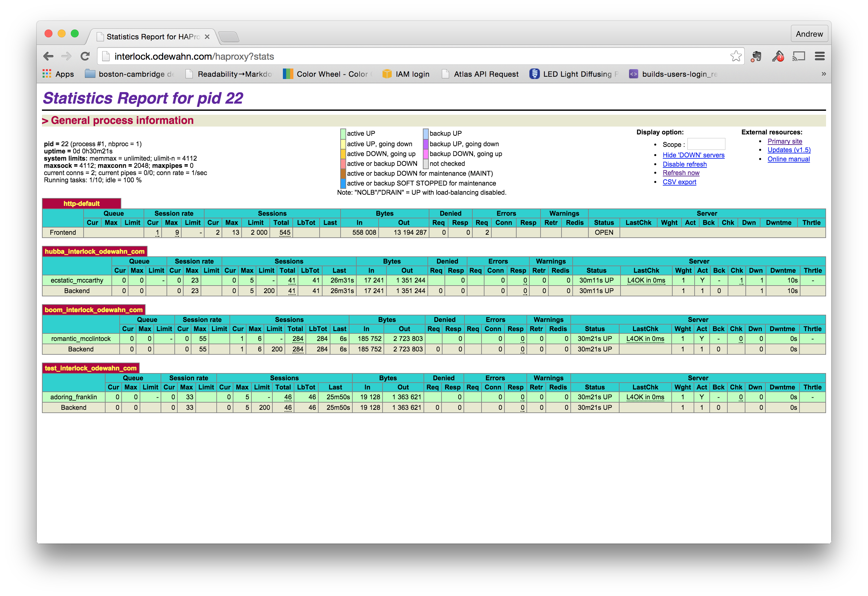Open the Color Wheel bookmark

click(327, 74)
